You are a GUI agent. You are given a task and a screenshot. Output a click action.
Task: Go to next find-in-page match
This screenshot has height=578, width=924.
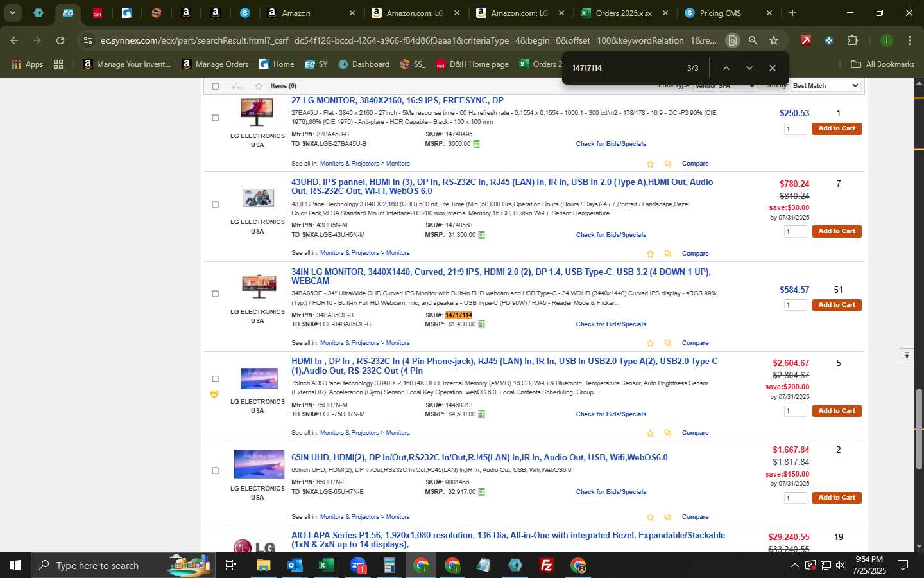click(749, 68)
